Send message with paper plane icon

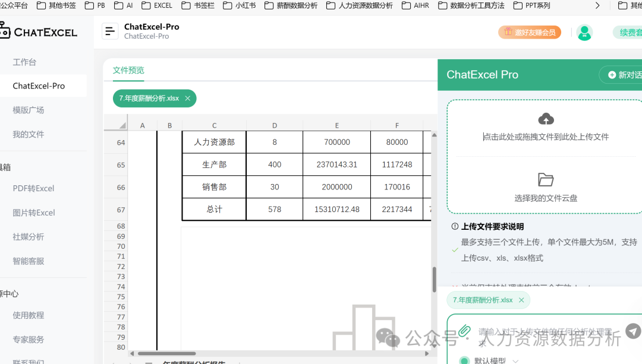click(x=633, y=331)
